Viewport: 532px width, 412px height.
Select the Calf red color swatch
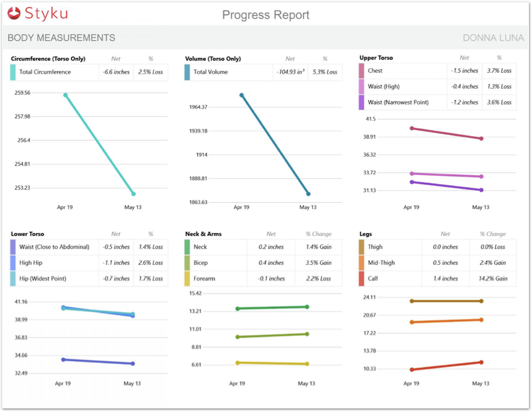(361, 279)
